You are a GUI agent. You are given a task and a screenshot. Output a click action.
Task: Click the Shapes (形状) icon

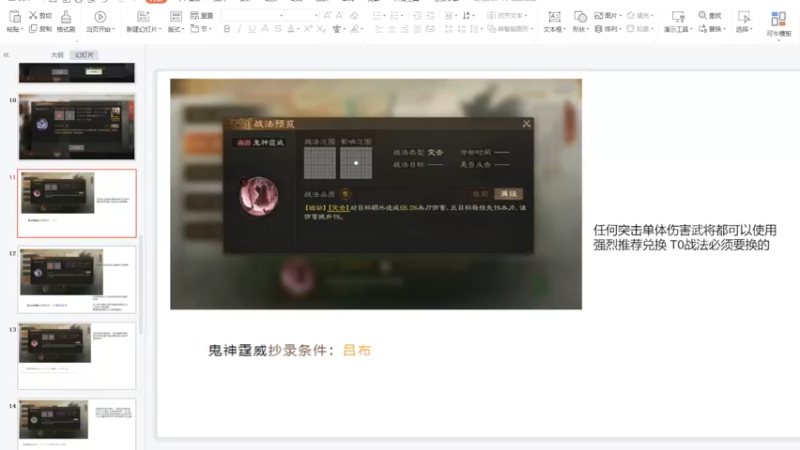click(x=580, y=17)
